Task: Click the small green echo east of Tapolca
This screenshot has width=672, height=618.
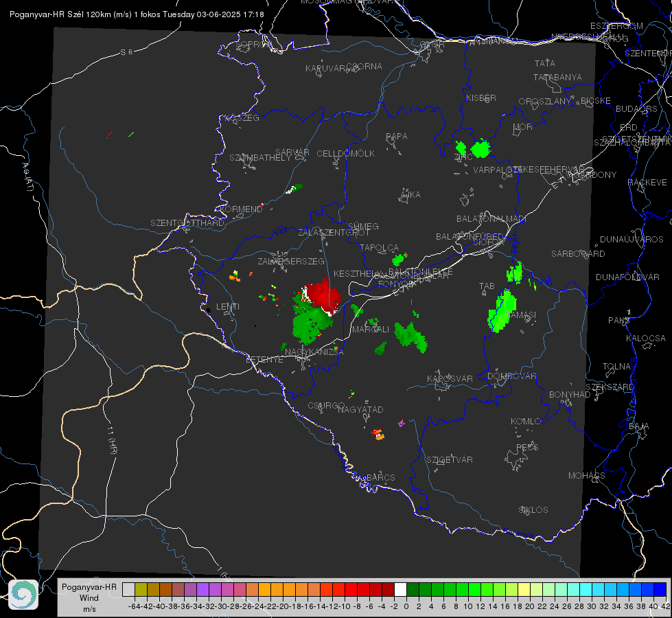Action: (x=399, y=259)
